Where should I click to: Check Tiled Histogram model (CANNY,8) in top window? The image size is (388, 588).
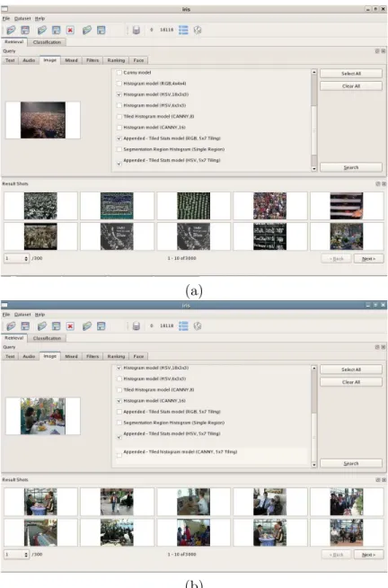119,117
